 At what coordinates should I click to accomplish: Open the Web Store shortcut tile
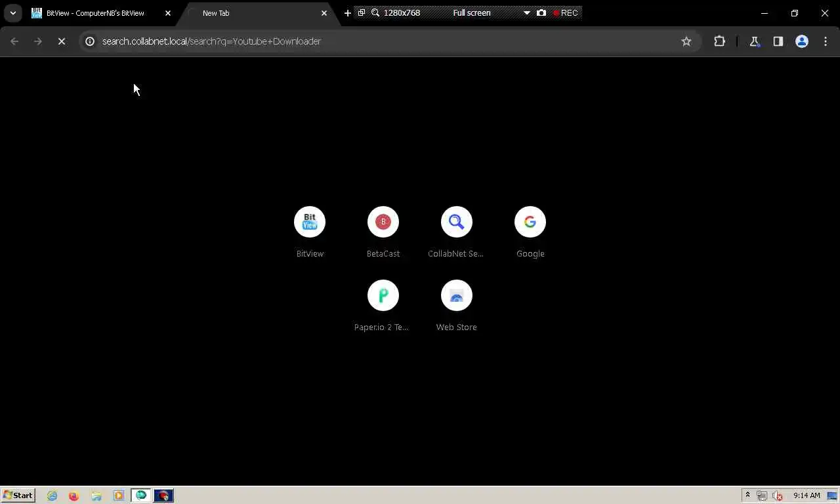457,306
